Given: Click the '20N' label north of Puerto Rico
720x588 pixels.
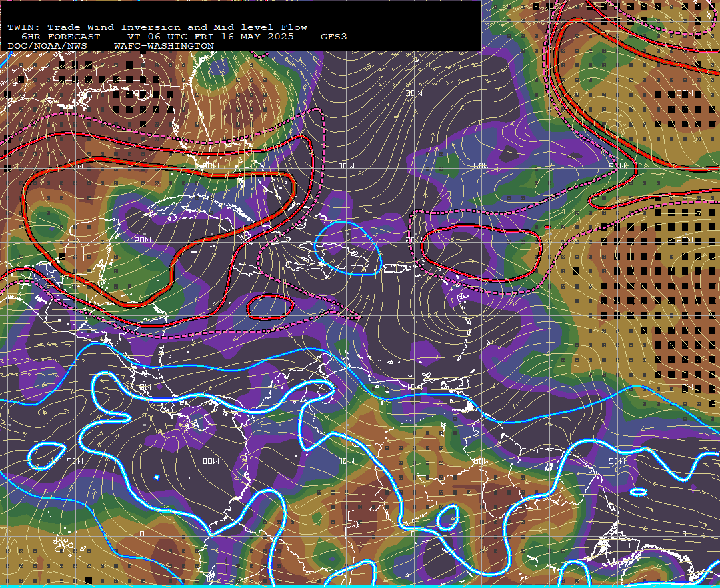Looking at the screenshot, I should pos(414,240).
